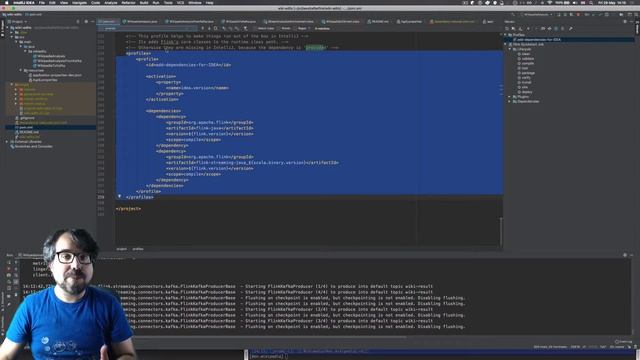Click find bar previous occurrence arrow
The width and height of the screenshot is (640, 360).
pyautogui.click(x=202, y=29)
